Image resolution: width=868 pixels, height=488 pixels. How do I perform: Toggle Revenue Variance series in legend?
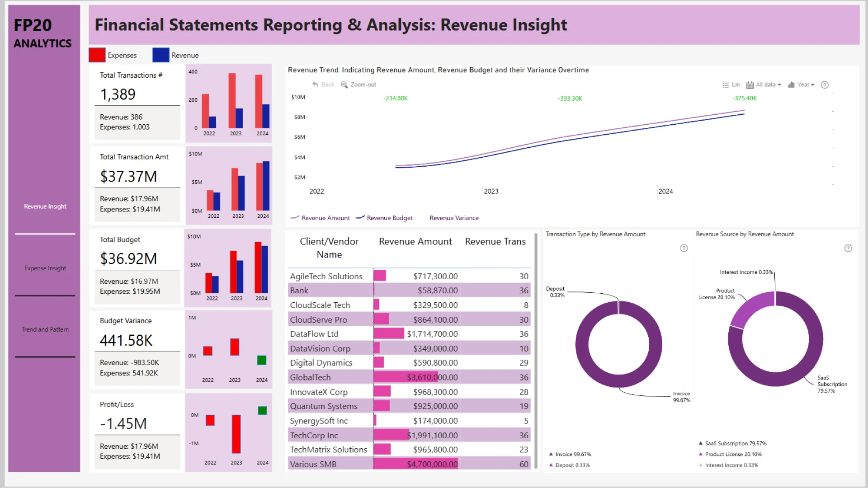pos(453,218)
